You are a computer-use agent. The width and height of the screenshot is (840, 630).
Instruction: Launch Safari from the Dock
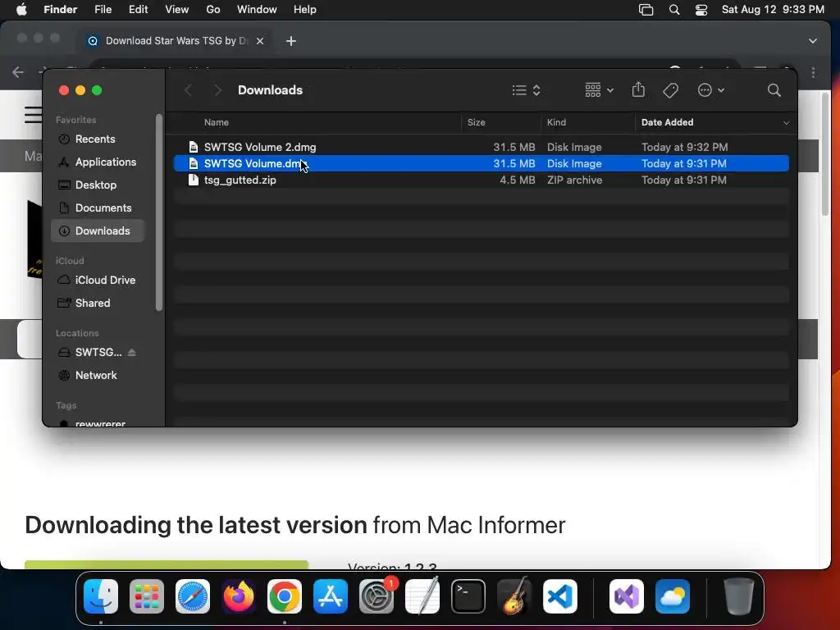coord(193,596)
